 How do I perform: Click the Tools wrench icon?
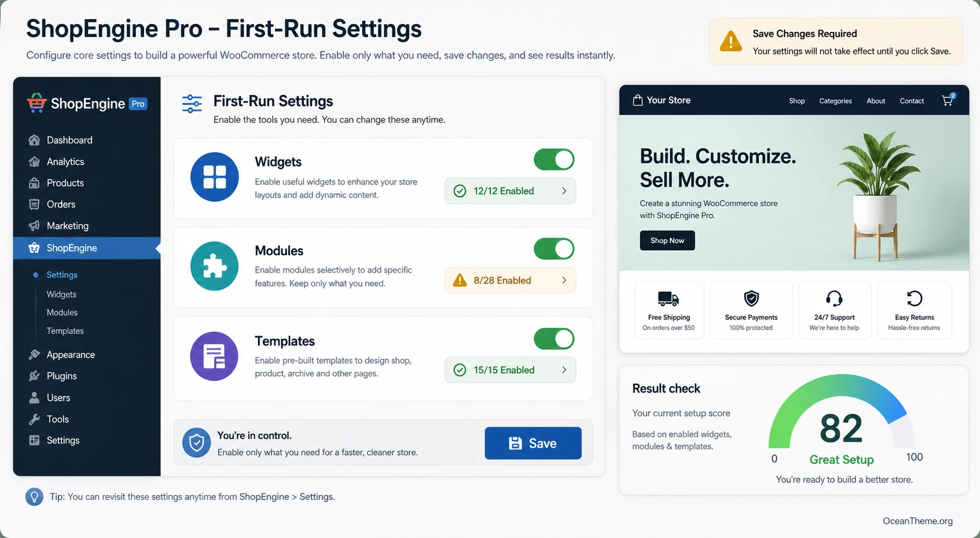pyautogui.click(x=34, y=419)
